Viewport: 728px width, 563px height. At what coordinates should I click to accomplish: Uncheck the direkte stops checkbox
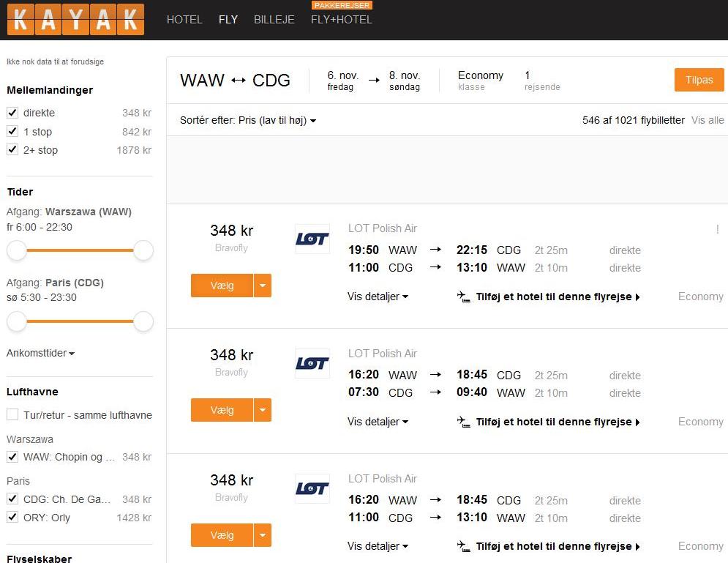click(12, 113)
